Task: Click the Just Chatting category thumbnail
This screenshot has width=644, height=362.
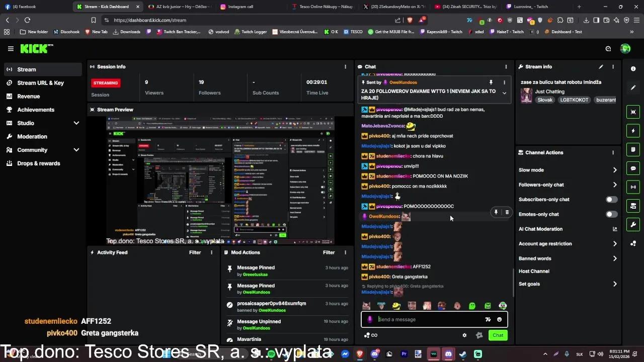Action: pos(526,96)
